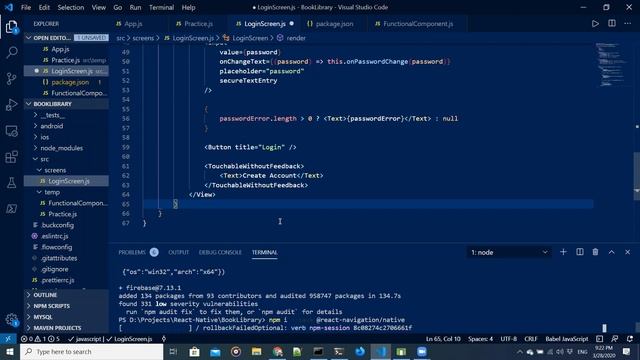Close the terminal panel
This screenshot has width=640, height=360.
[x=627, y=252]
